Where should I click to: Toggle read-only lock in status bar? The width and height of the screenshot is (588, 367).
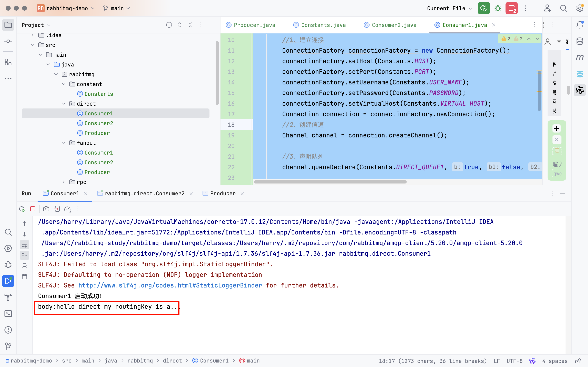point(578,361)
